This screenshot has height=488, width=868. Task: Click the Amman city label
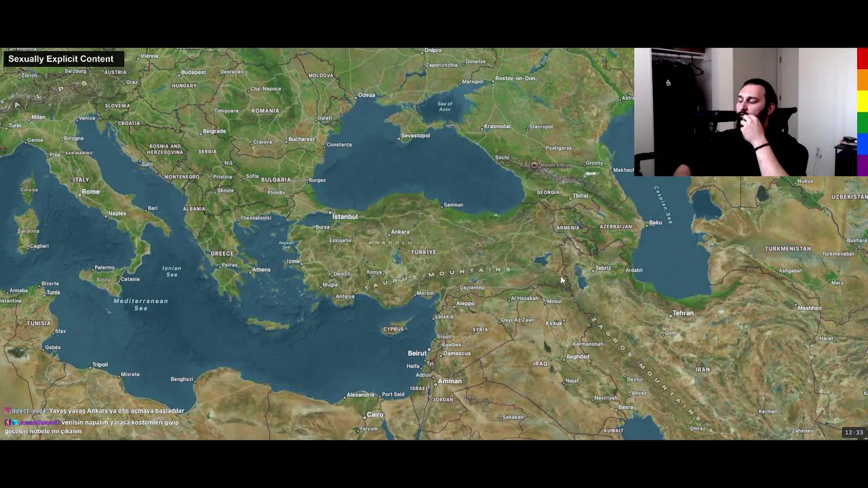(x=450, y=381)
